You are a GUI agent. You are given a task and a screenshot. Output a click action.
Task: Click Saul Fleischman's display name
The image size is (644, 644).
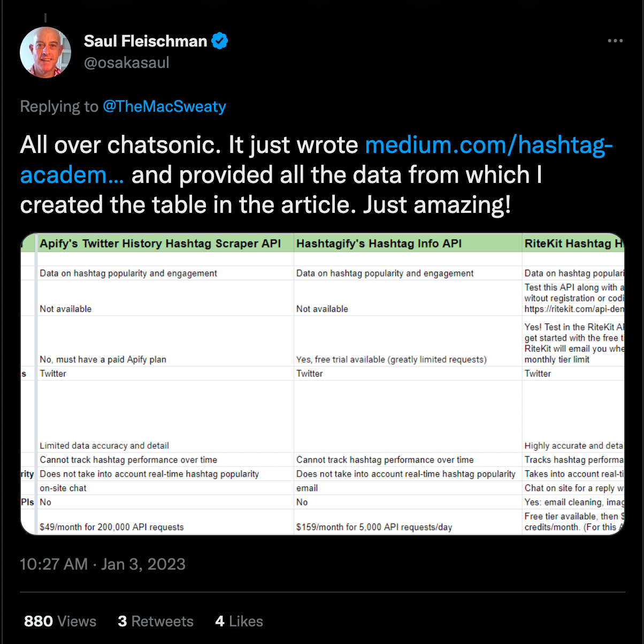click(x=145, y=41)
